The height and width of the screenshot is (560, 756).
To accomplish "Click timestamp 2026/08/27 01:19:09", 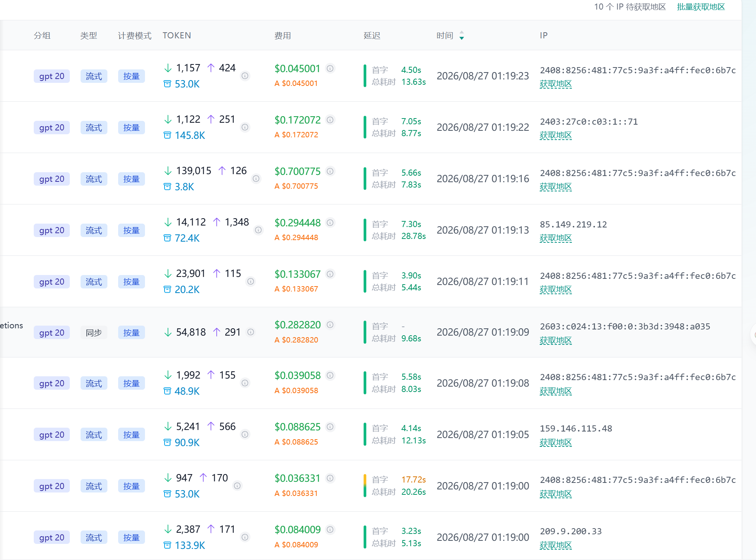I will tap(483, 332).
